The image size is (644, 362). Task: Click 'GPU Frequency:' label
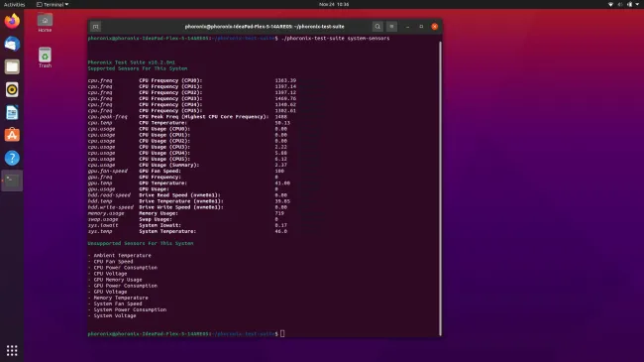point(160,178)
